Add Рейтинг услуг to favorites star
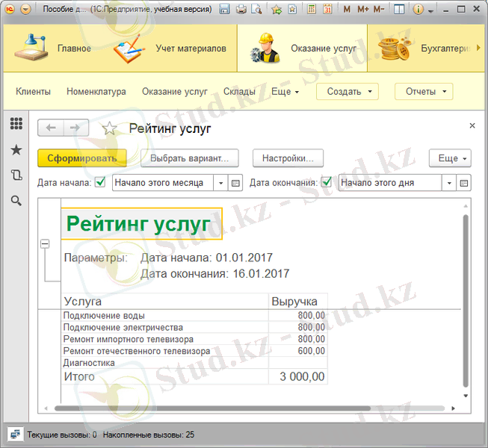The image size is (488, 448). 110,128
